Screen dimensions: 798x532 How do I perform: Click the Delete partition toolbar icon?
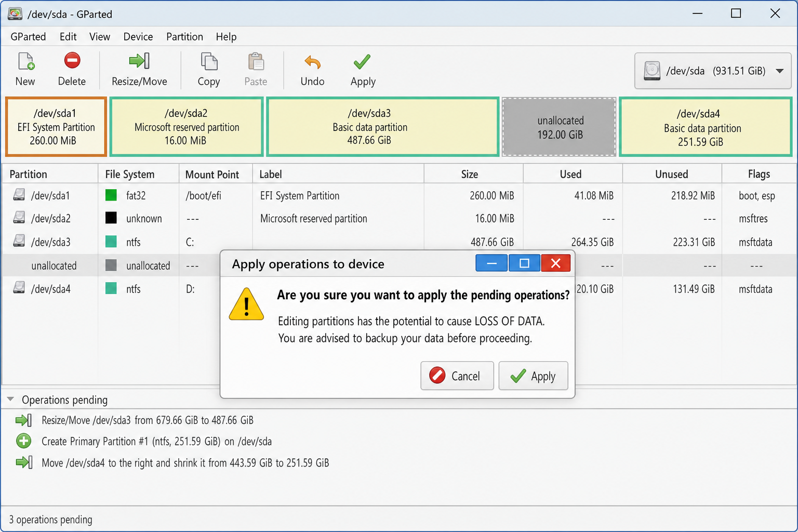click(x=72, y=61)
